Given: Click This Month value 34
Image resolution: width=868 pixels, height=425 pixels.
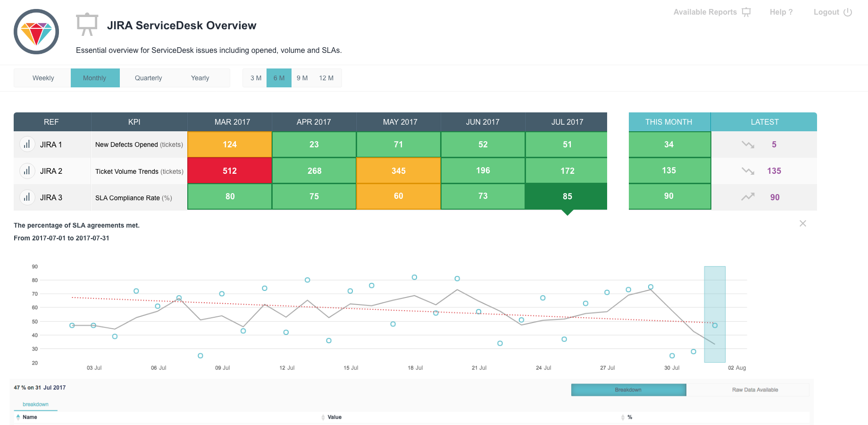Looking at the screenshot, I should tap(669, 144).
